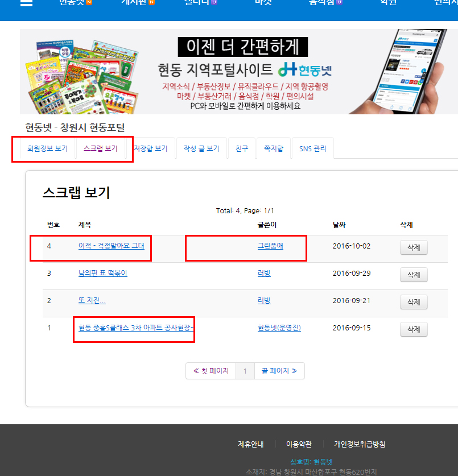Select 게시판 from the top navigation

[x=134, y=2]
